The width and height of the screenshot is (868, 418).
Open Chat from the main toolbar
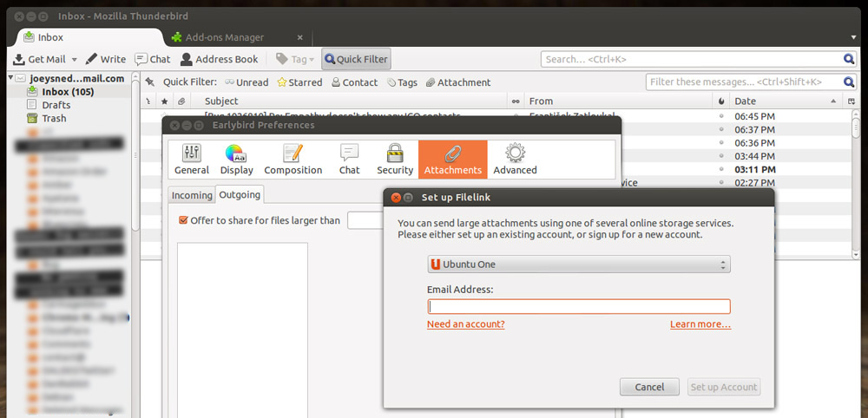coord(153,59)
